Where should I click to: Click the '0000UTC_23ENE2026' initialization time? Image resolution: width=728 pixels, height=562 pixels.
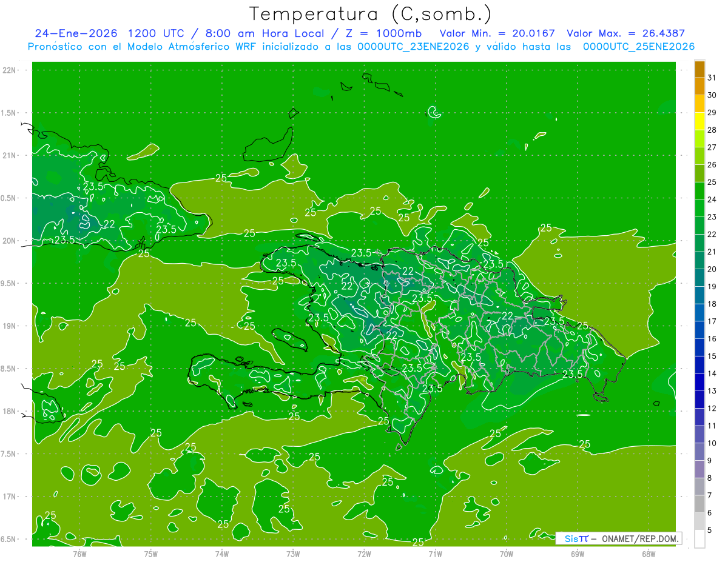point(413,47)
